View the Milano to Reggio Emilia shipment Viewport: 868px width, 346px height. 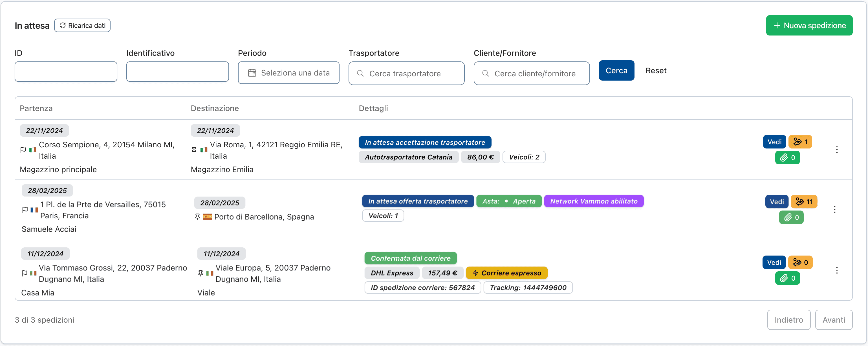click(774, 142)
